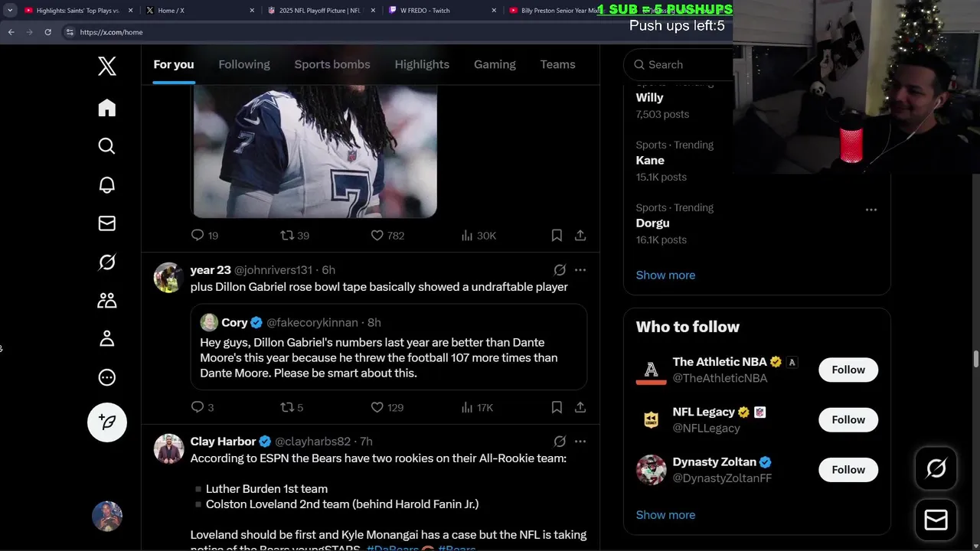Open Notifications bell icon
The width and height of the screenshot is (980, 551).
[107, 184]
